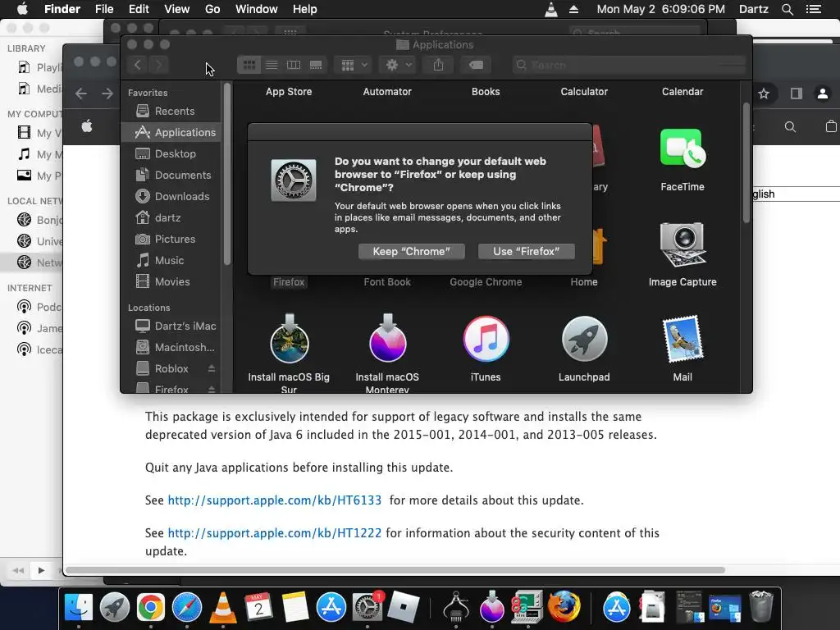Open support link HT1222 in browser
The width and height of the screenshot is (840, 630).
(x=274, y=533)
